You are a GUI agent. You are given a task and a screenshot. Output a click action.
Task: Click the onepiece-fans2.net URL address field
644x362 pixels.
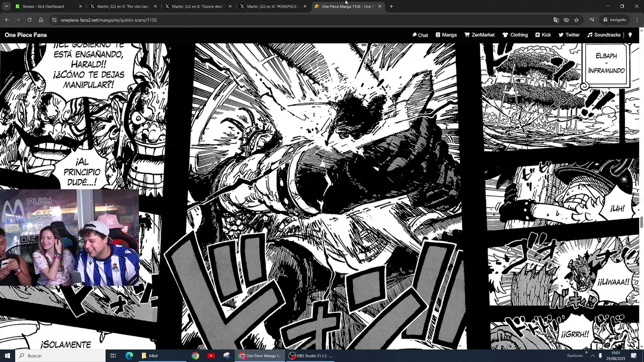click(x=302, y=20)
